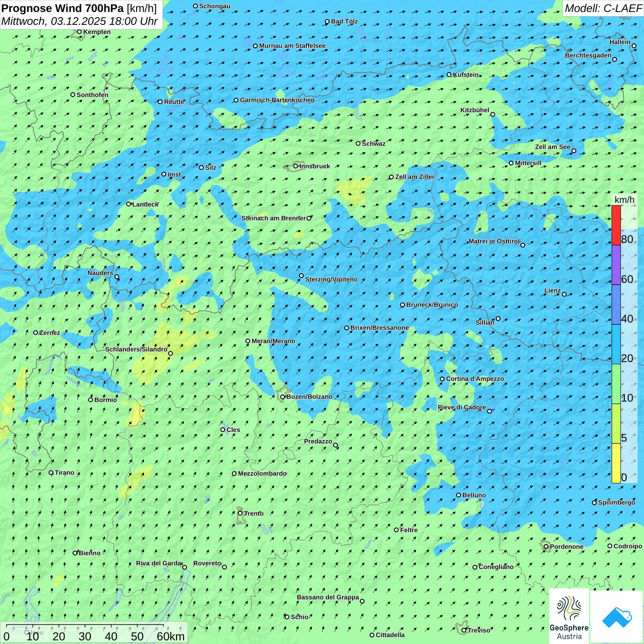This screenshot has width=644, height=644.
Task: Click the Kufstein city marker
Action: (x=449, y=75)
